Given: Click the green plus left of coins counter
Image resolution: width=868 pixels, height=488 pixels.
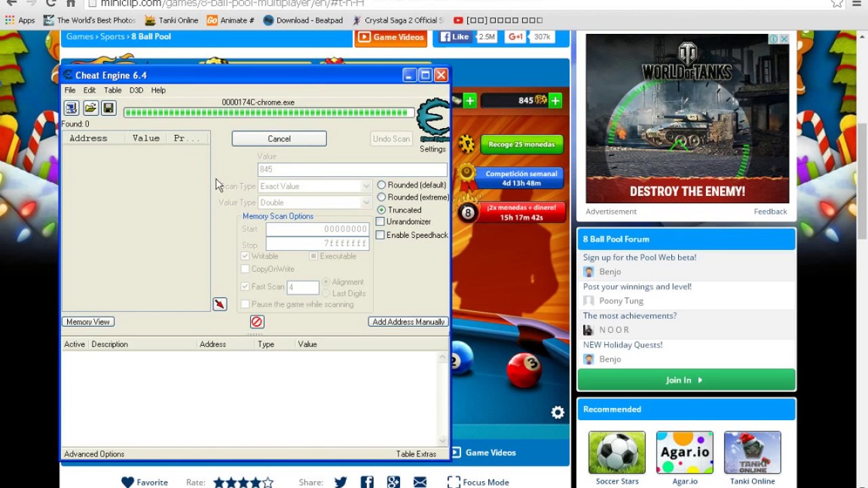Looking at the screenshot, I should coord(469,100).
